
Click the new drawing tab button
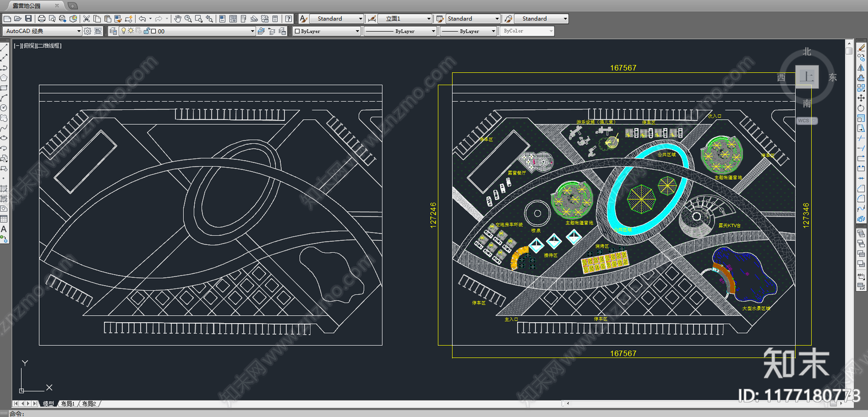point(72,6)
